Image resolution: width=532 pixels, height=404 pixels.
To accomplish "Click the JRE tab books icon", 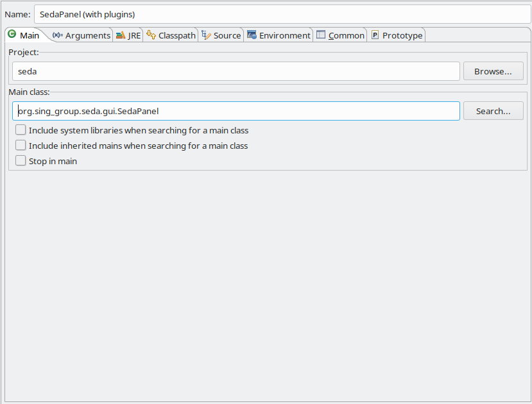I will coord(121,35).
